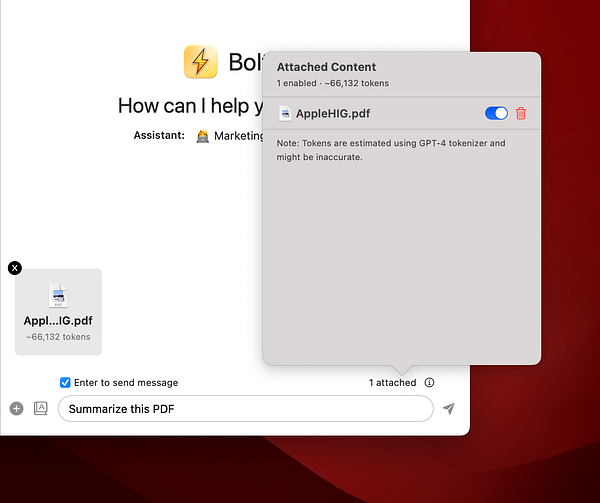Click the GPT-4 tokenizer note text

coord(391,150)
